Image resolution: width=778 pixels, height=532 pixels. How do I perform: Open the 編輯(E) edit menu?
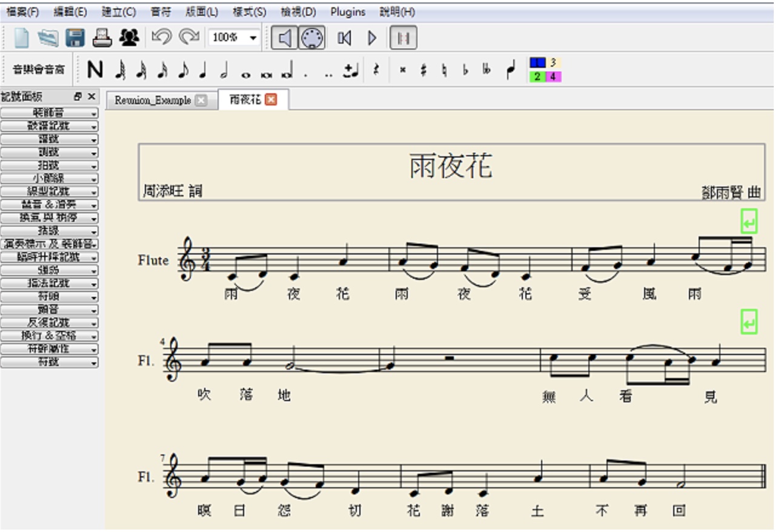pos(70,12)
